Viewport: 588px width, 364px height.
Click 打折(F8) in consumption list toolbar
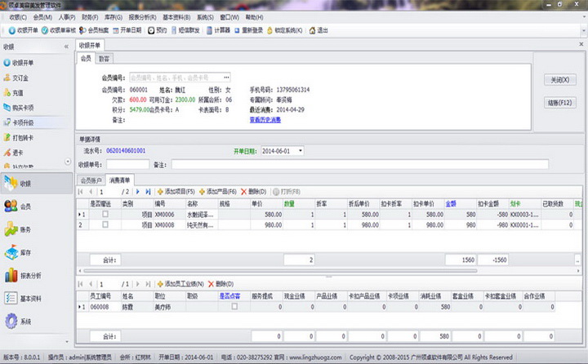click(287, 192)
